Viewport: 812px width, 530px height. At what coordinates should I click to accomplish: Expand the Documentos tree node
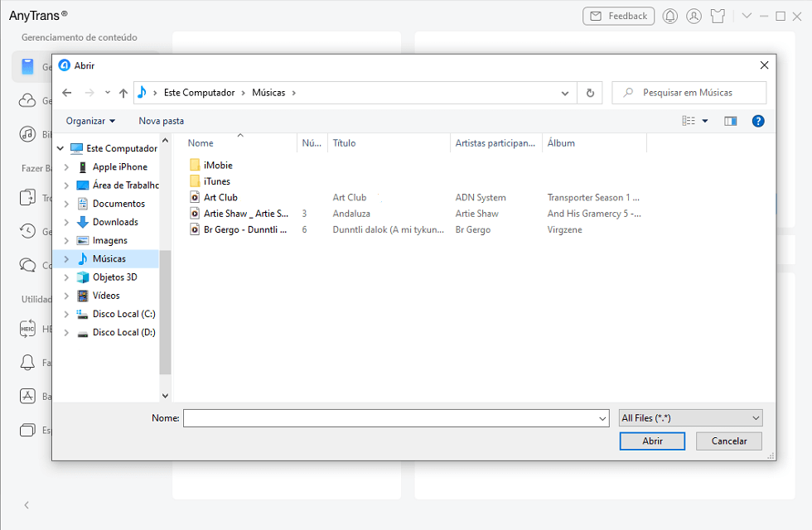pos(66,204)
